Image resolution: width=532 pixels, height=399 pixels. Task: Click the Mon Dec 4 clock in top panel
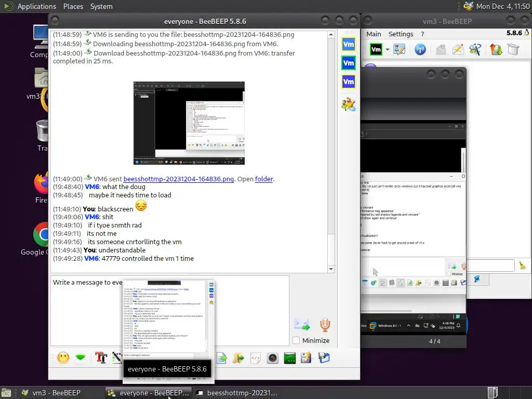click(x=503, y=6)
